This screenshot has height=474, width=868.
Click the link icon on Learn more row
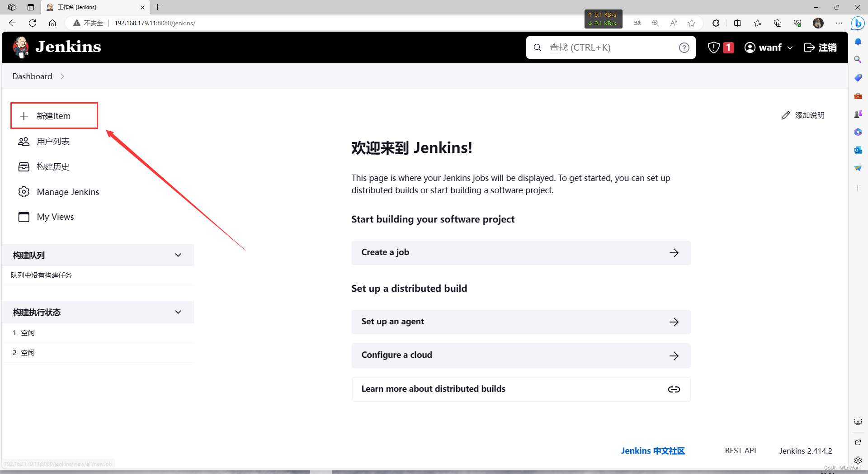(x=674, y=389)
